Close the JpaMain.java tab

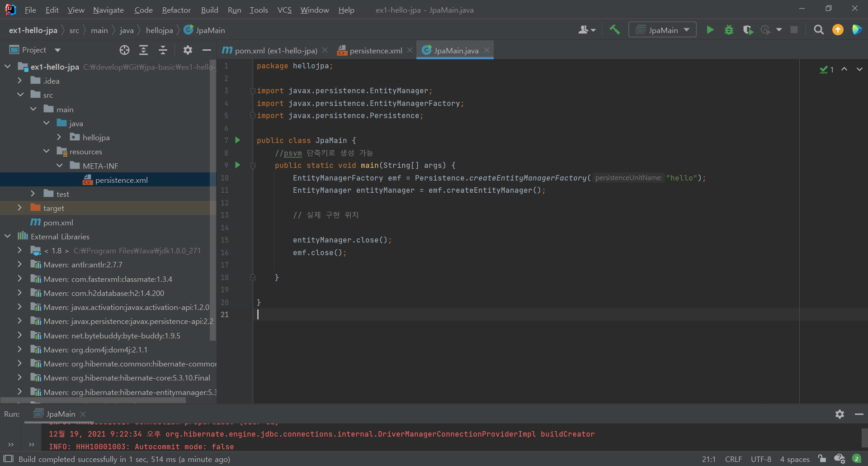(486, 50)
